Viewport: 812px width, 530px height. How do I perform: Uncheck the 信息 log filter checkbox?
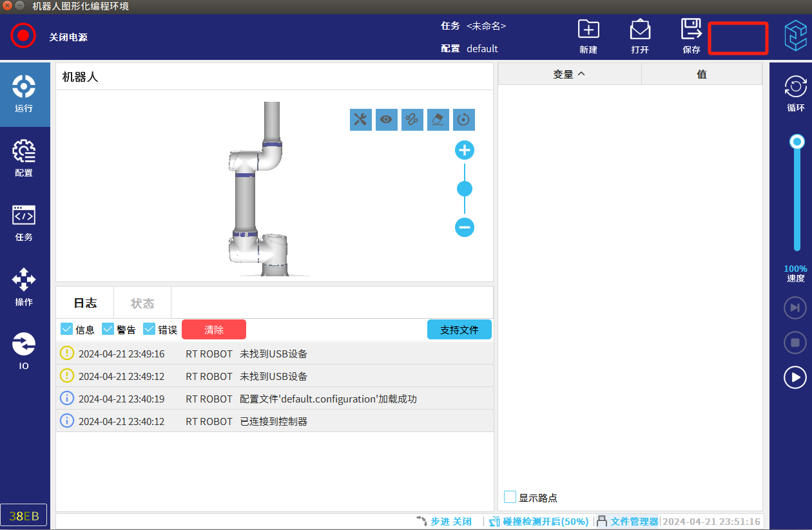click(66, 329)
